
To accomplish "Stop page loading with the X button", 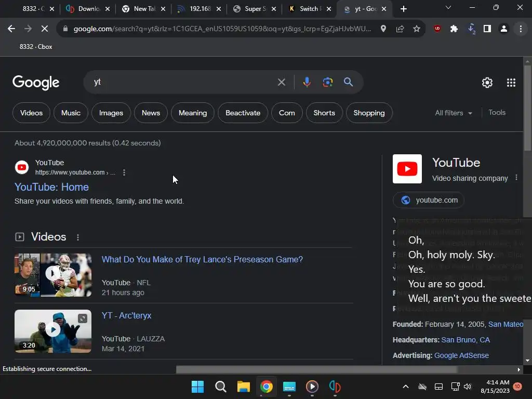I will (45, 29).
